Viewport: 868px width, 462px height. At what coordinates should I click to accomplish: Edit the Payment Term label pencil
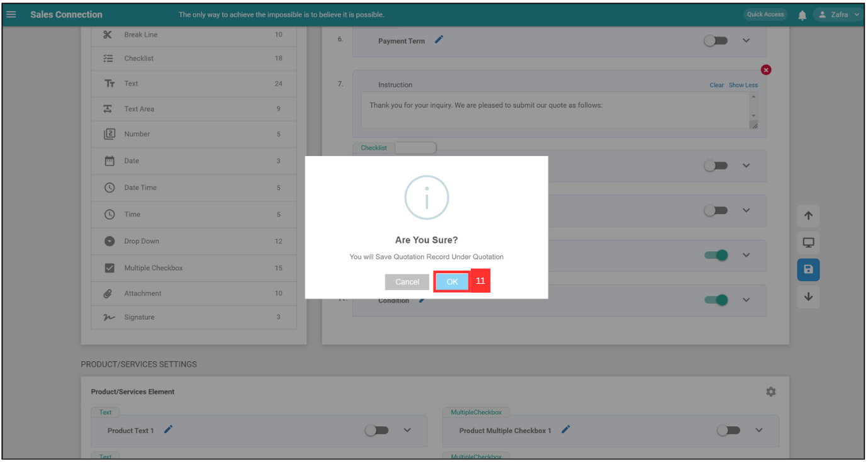click(439, 40)
